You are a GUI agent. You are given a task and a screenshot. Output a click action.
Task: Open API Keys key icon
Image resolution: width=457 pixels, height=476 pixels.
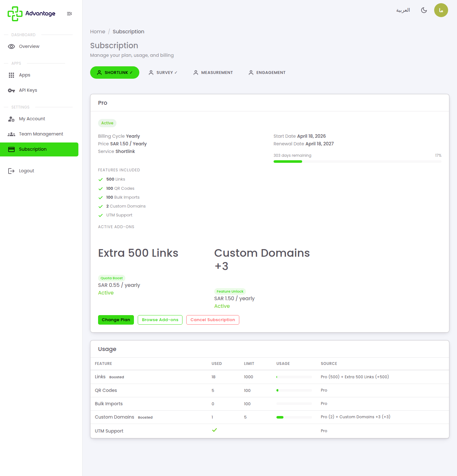[11, 90]
